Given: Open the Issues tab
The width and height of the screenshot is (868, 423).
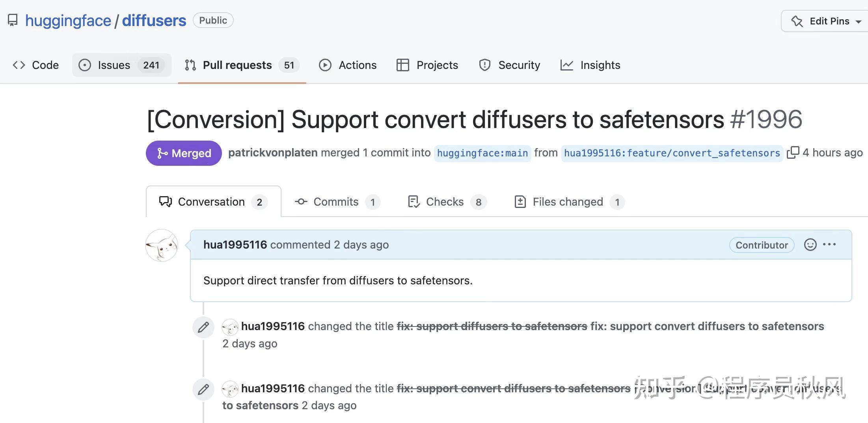Looking at the screenshot, I should click(x=121, y=65).
